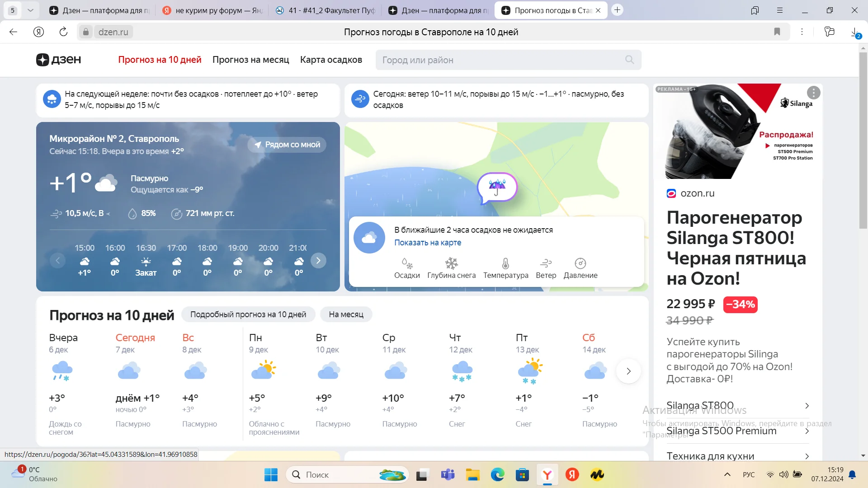This screenshot has height=488, width=868.
Task: Select the Wind (Ветер) map layer icon
Action: point(546,263)
